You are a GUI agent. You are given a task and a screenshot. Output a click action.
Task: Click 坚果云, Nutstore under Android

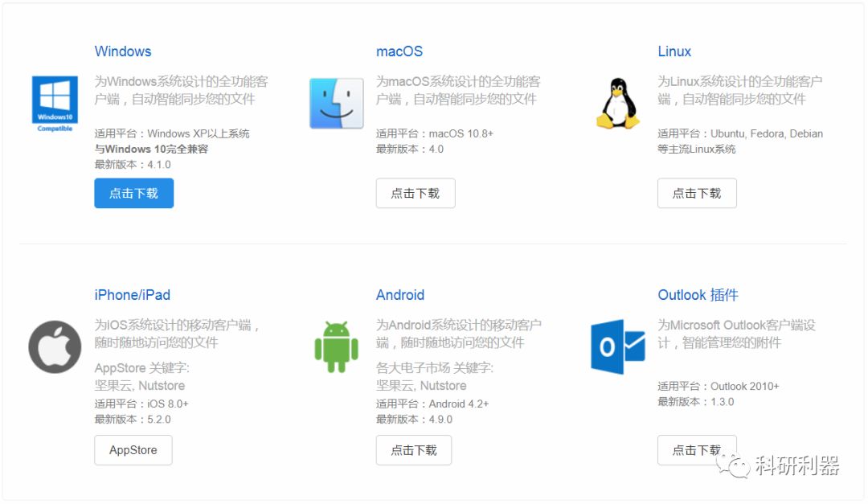tap(421, 386)
